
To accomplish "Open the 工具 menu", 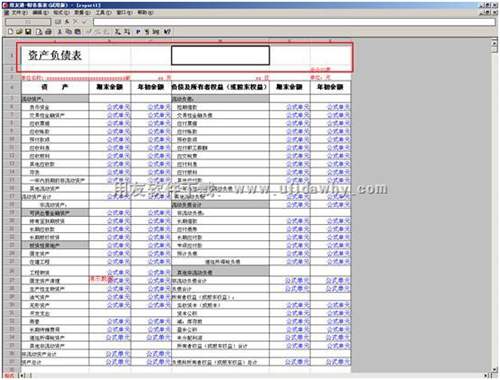I will coord(103,12).
